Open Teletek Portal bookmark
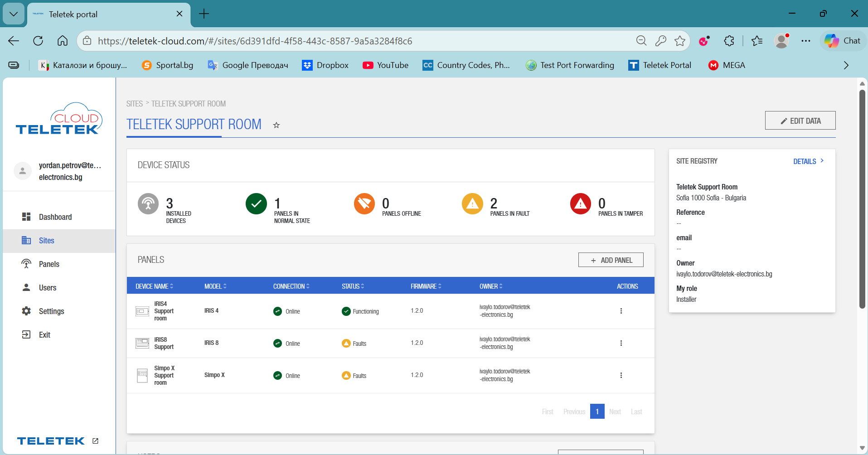The width and height of the screenshot is (868, 455). pos(660,65)
